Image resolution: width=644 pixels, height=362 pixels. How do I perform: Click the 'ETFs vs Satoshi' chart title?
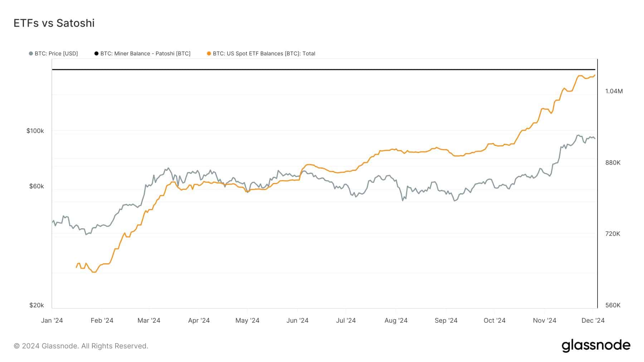coord(54,23)
